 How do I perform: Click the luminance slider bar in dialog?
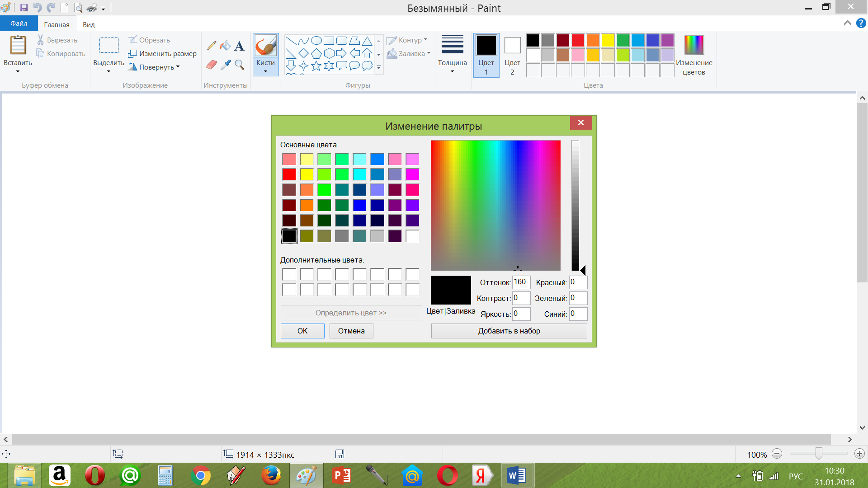pos(575,205)
